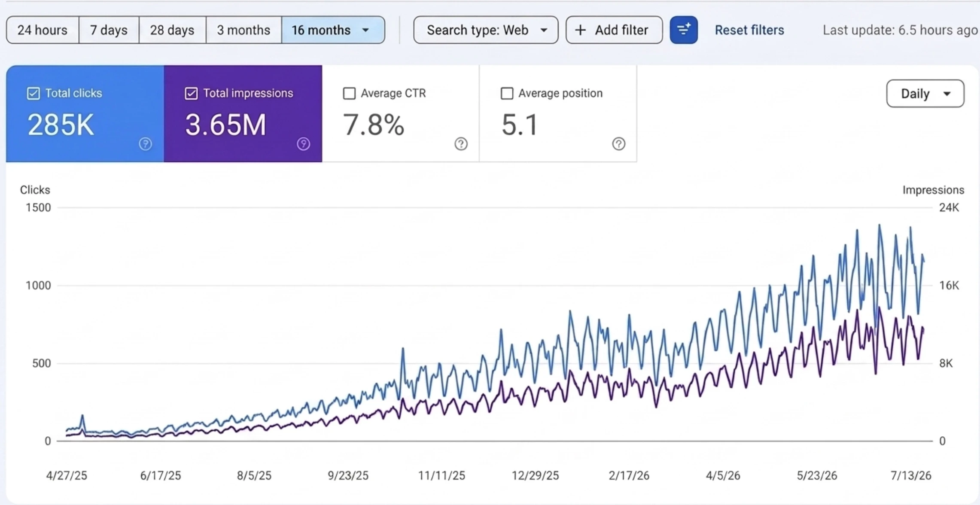
Task: Select the 3 months range tab
Action: [243, 30]
